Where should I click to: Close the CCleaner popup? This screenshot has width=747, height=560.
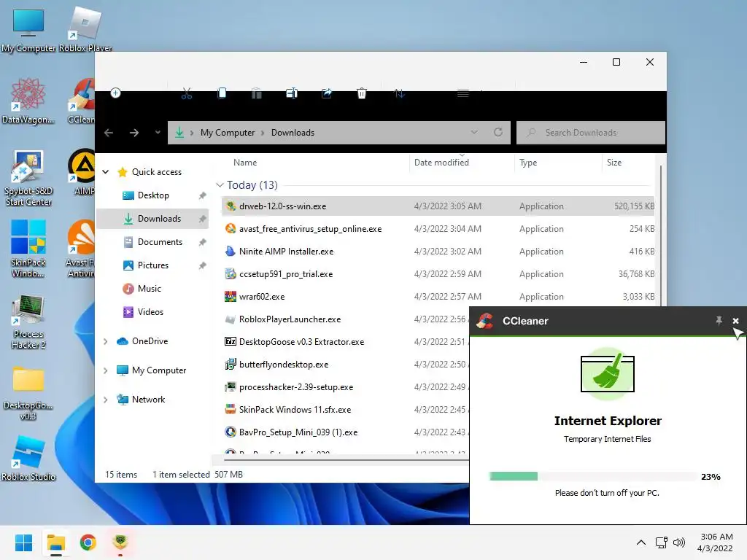pyautogui.click(x=735, y=321)
